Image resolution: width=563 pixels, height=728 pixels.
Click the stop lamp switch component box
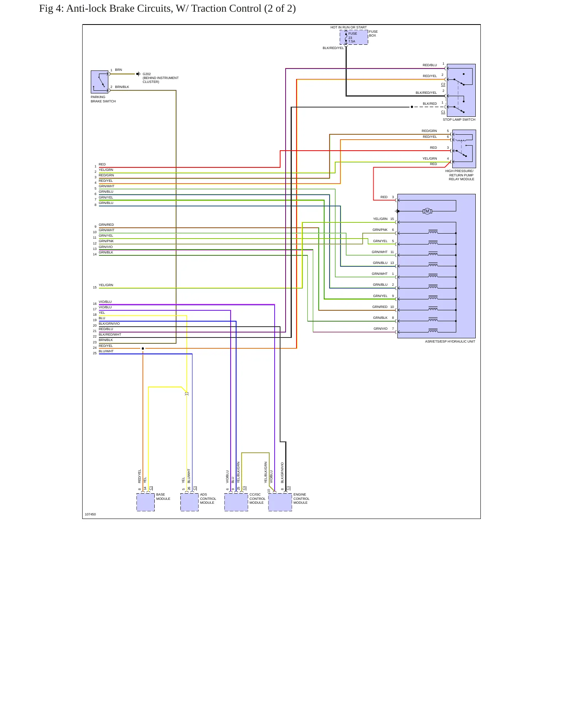[461, 90]
